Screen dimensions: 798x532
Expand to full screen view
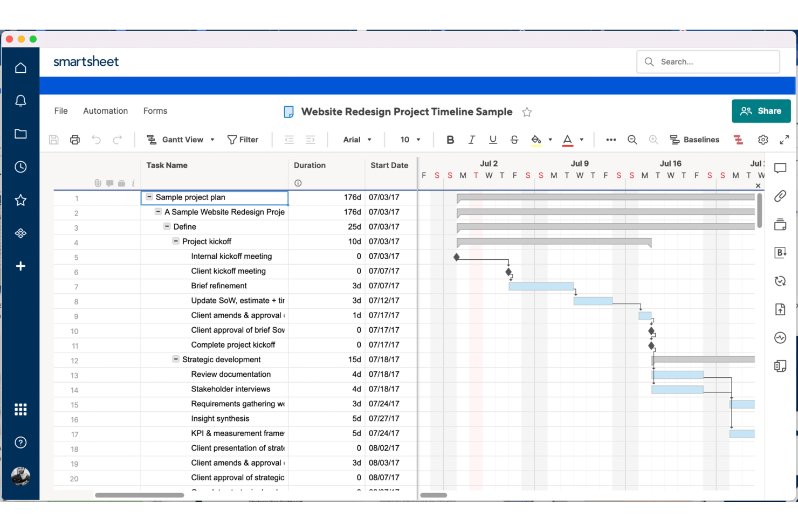785,140
